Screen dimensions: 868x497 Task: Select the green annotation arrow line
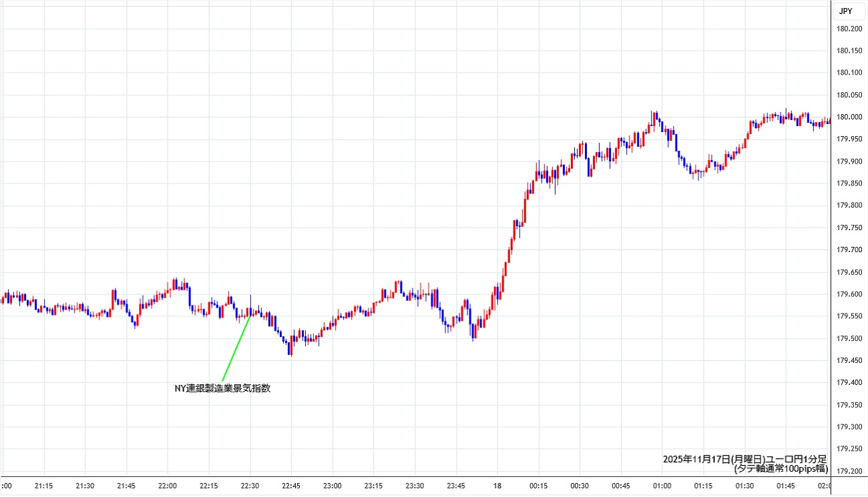click(x=236, y=347)
